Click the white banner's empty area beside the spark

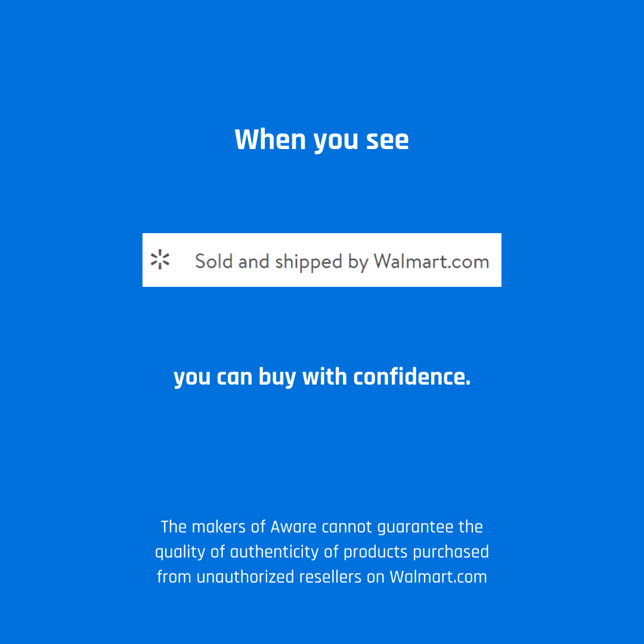(182, 260)
